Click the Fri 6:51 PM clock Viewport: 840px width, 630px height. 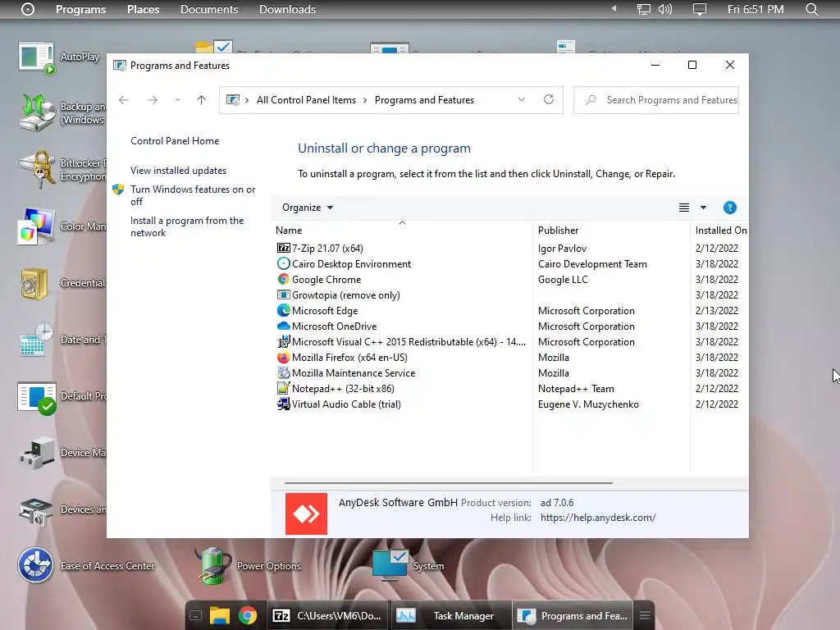click(x=756, y=9)
